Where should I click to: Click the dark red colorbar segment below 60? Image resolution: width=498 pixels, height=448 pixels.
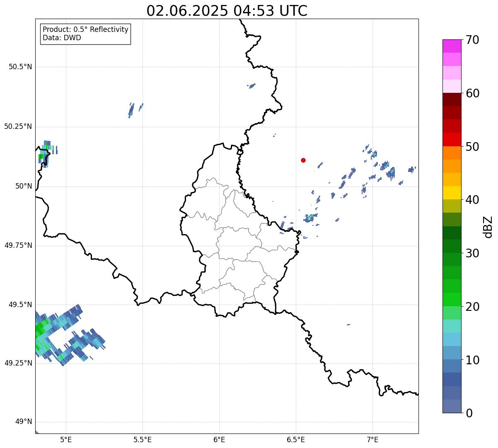[x=452, y=99]
